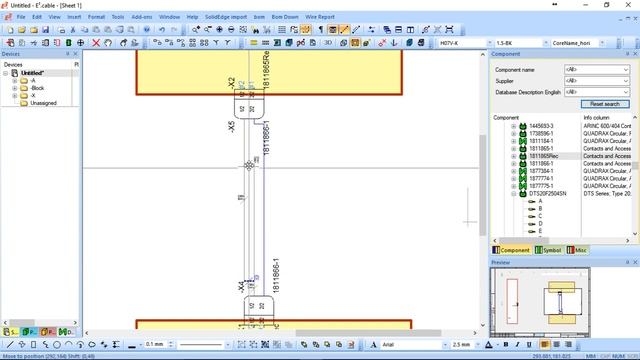
Task: Open the SolidEdge import menu
Action: pyautogui.click(x=226, y=17)
